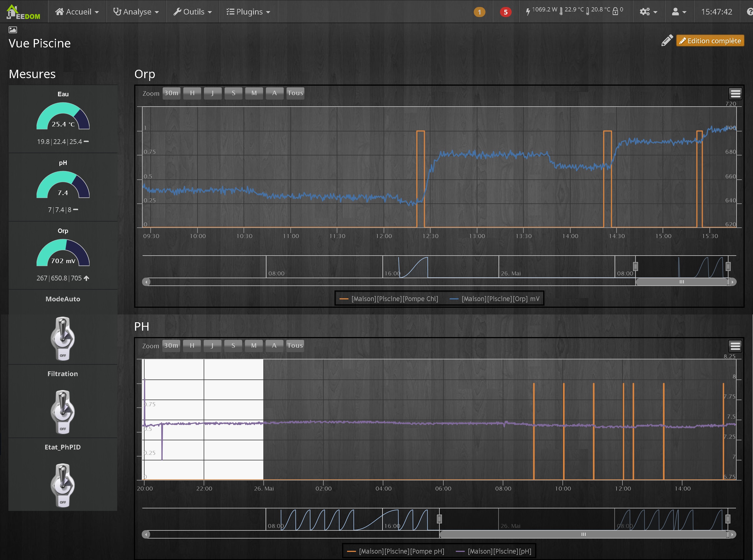Click the Orp 702 mV gauge
753x560 pixels.
[x=63, y=253]
